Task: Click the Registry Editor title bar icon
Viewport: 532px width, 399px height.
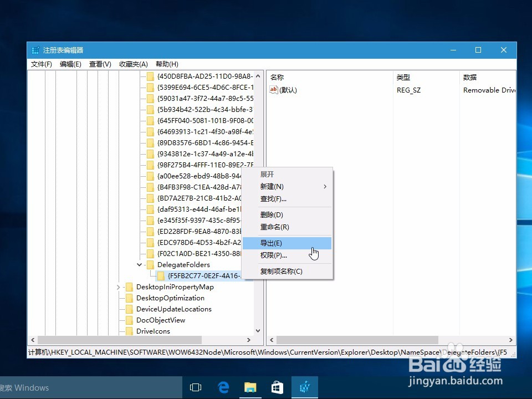Action: coord(35,50)
